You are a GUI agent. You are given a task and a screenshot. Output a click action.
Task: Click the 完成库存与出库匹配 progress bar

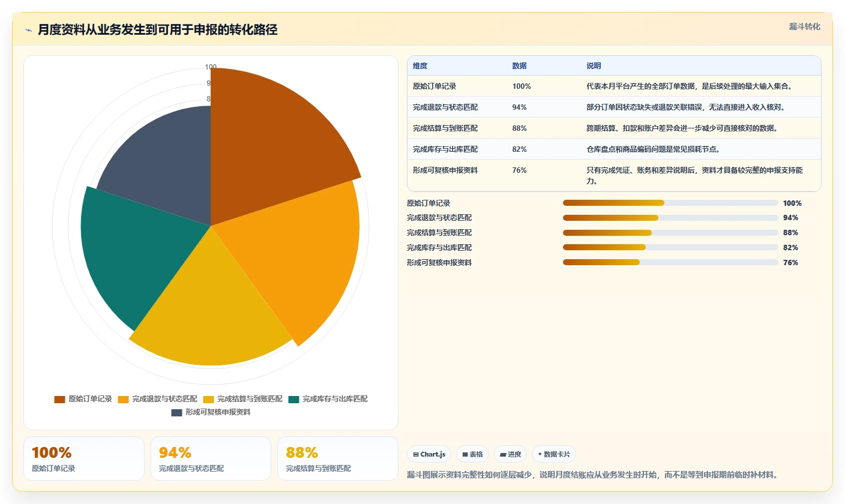670,247
